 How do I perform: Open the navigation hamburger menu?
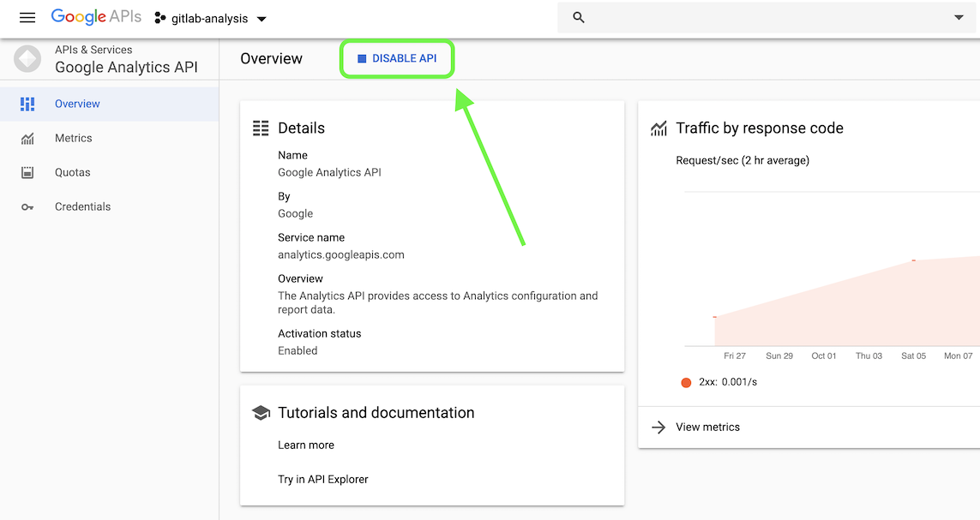[x=27, y=17]
